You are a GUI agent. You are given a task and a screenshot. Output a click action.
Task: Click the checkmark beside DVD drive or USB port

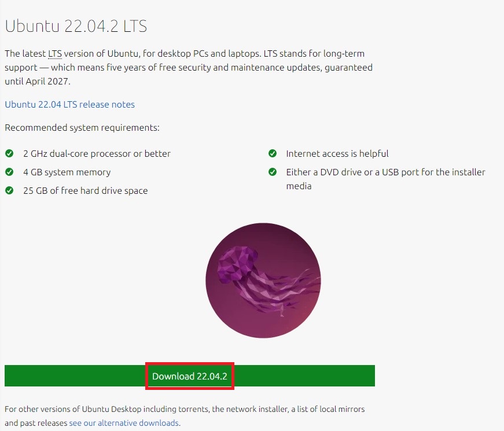(273, 172)
